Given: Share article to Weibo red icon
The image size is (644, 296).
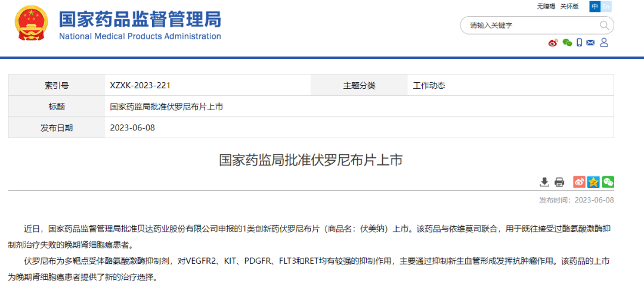Looking at the screenshot, I should 579,182.
